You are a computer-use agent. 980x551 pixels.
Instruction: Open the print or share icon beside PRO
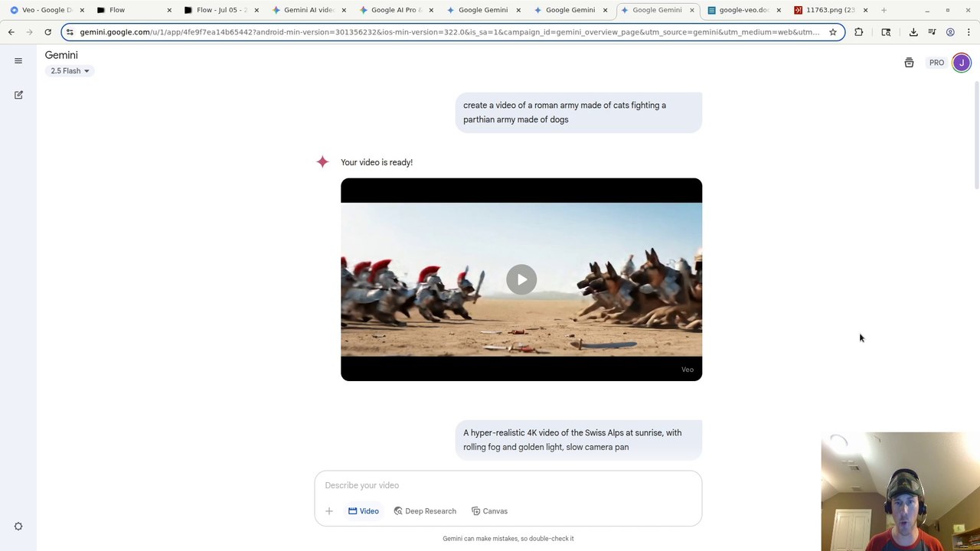(909, 63)
